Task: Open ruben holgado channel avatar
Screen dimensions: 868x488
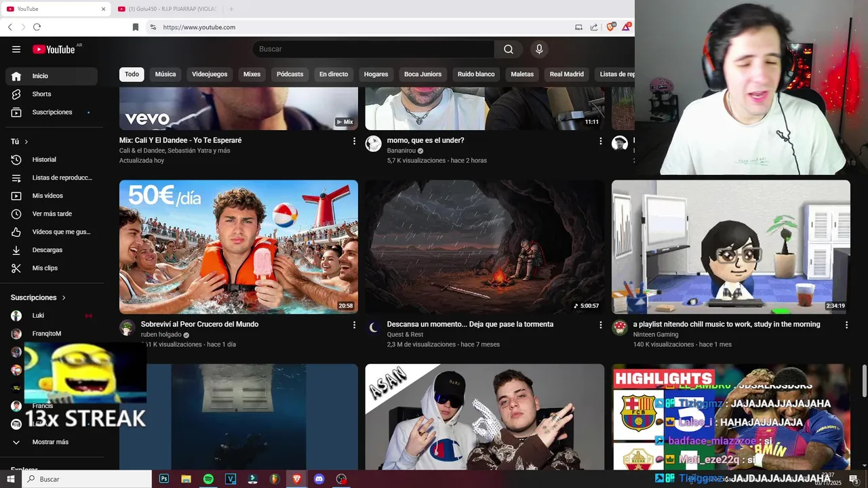Action: pyautogui.click(x=127, y=328)
